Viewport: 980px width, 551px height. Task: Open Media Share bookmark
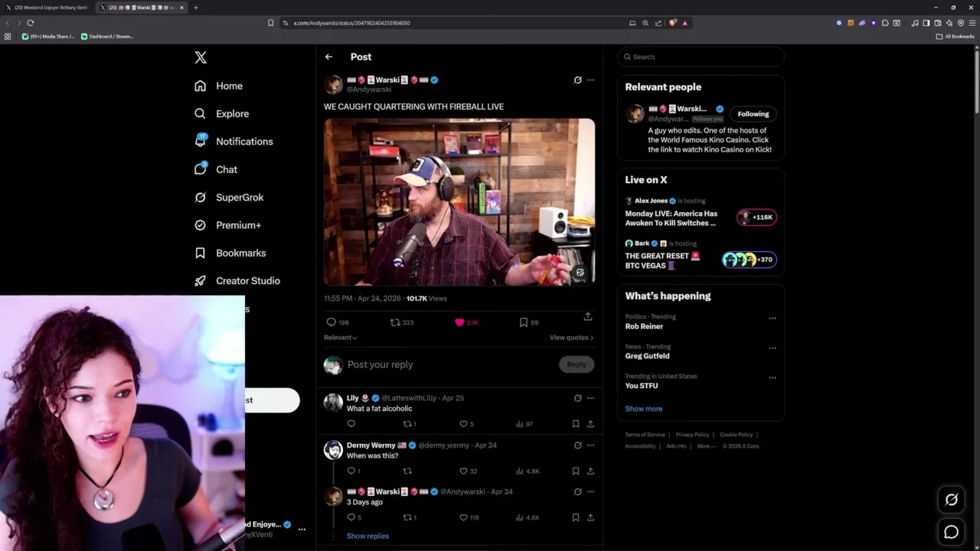[x=49, y=36]
